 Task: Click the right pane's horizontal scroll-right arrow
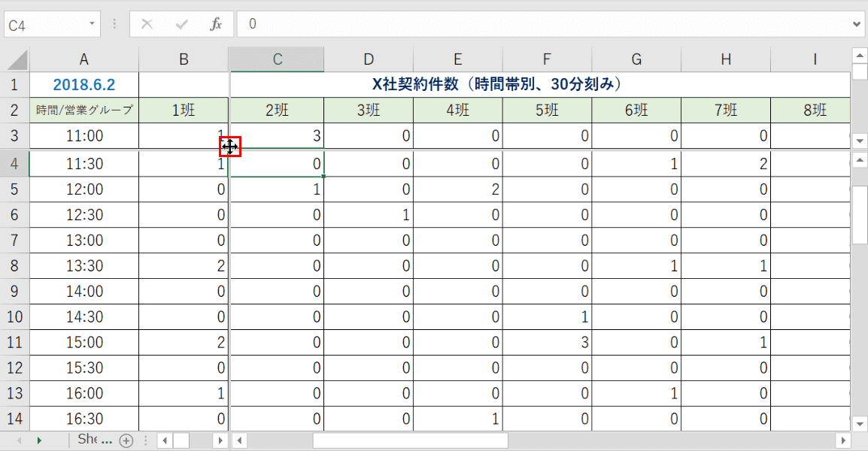[x=842, y=440]
